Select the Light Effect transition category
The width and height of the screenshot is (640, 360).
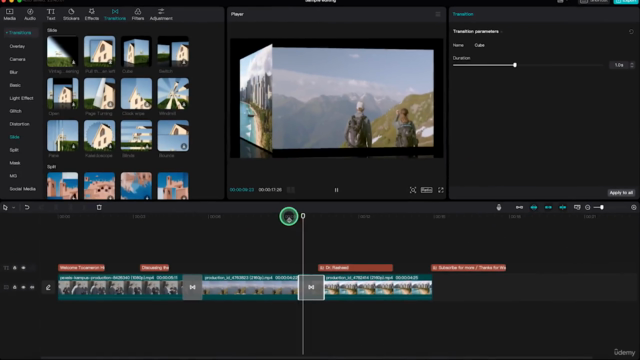[x=21, y=98]
